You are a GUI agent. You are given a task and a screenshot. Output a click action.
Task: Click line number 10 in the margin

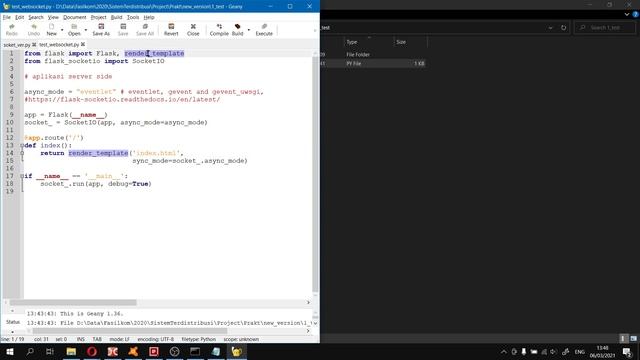(9, 122)
